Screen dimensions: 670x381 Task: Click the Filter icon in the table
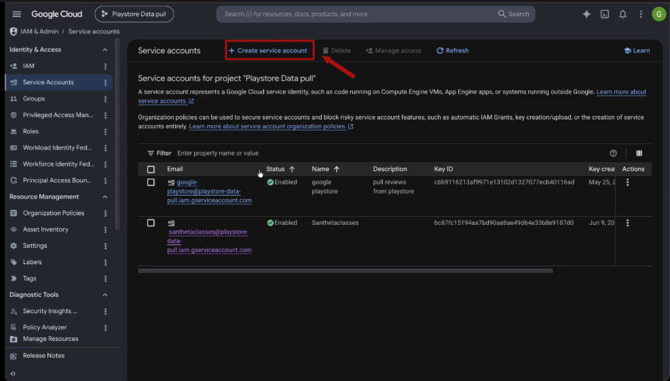pos(150,153)
